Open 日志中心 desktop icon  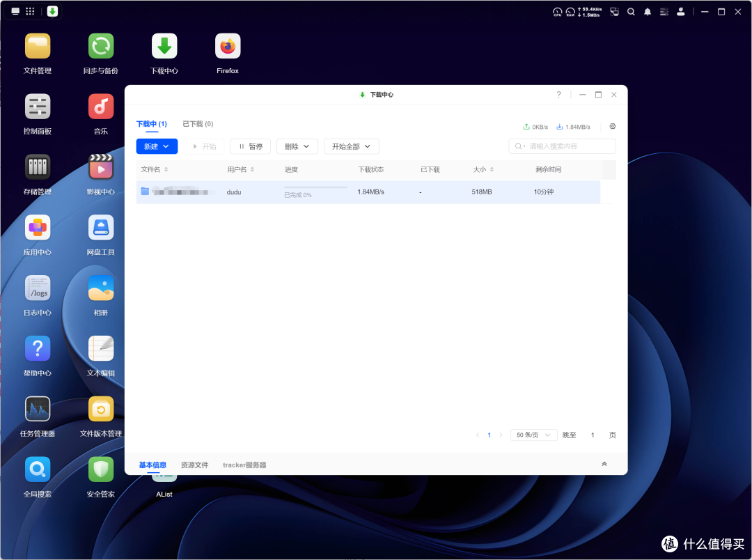coord(38,288)
